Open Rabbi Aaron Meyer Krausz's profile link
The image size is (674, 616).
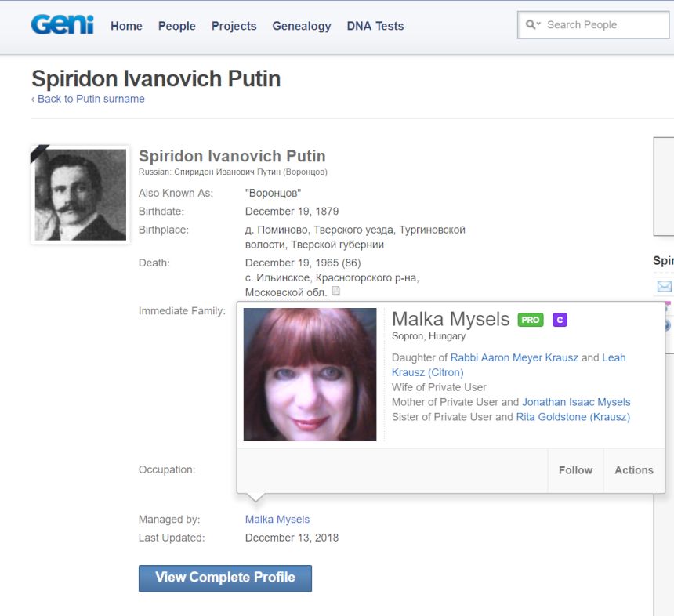[x=514, y=357]
